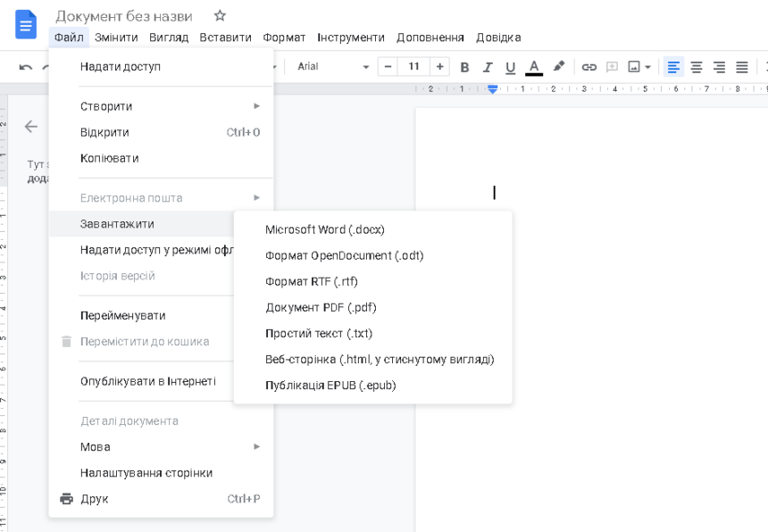768x532 pixels.
Task: Add a comment via the toolbar icon
Action: (x=612, y=66)
